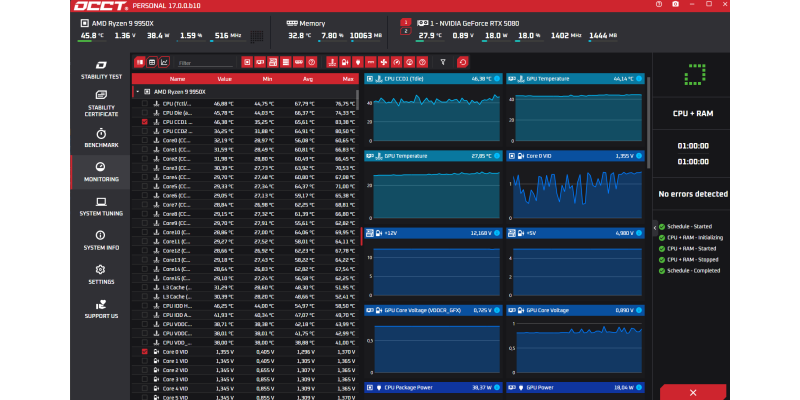The width and height of the screenshot is (800, 400).
Task: Uncheck the CPU CCD1 sensor checkbox
Action: pos(145,122)
